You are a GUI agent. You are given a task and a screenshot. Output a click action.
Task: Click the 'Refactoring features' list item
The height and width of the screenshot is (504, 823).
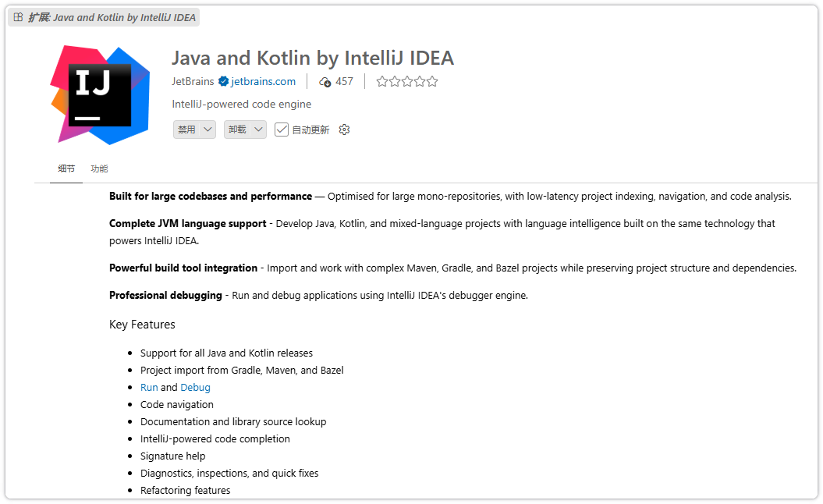point(186,491)
